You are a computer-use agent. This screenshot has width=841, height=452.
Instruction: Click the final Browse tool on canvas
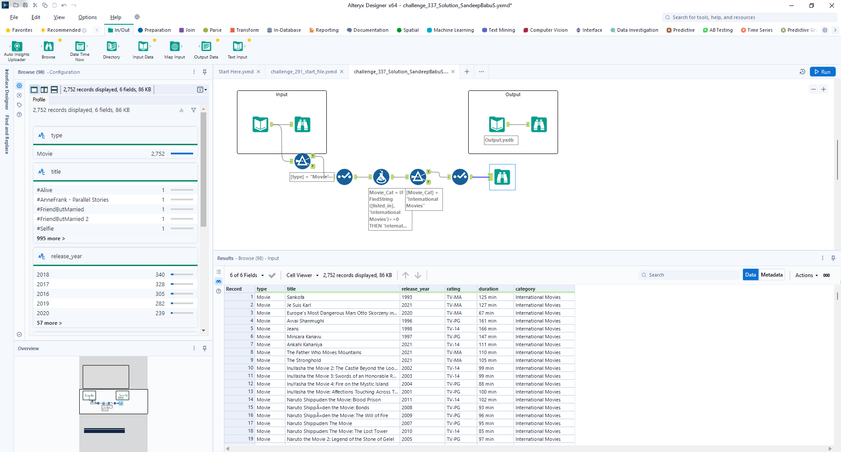coord(502,177)
